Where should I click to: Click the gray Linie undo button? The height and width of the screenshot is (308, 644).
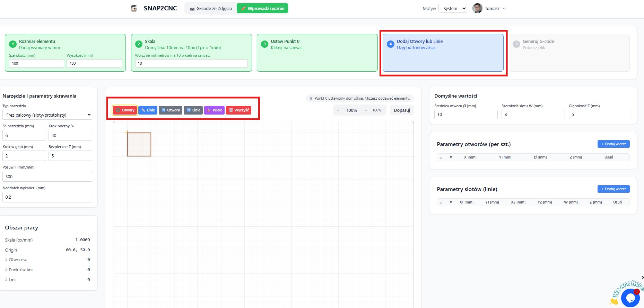[x=193, y=110]
